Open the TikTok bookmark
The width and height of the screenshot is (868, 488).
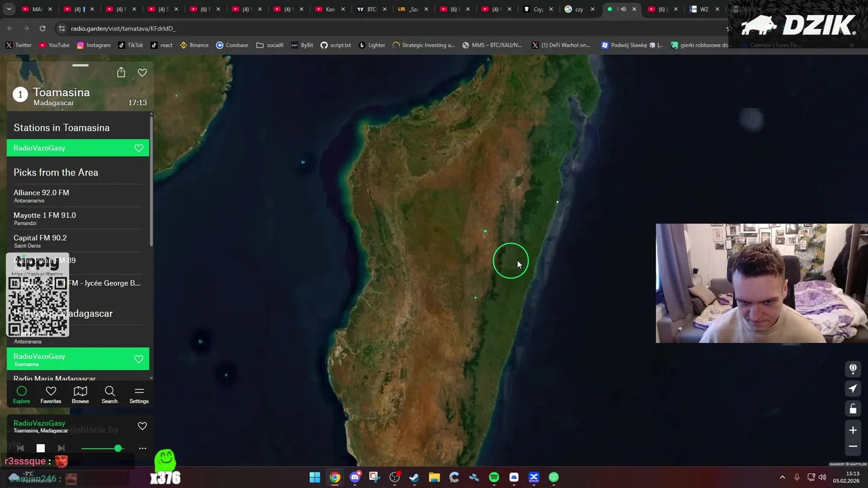(x=131, y=45)
